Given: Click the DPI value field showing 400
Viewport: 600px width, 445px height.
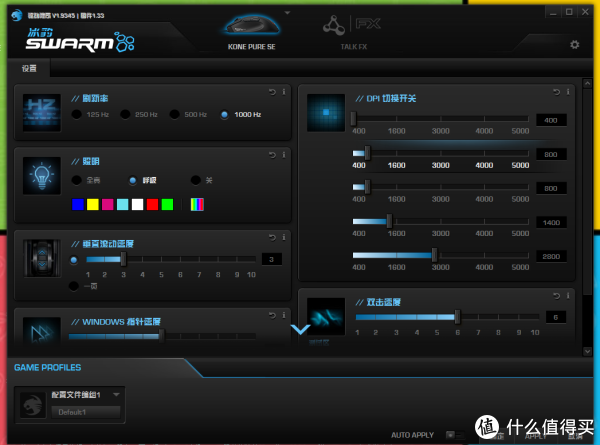Looking at the screenshot, I should pyautogui.click(x=551, y=120).
